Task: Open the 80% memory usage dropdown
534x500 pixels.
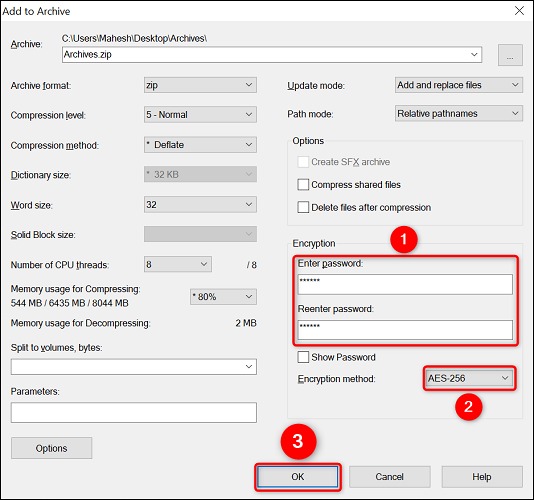Action: [x=223, y=297]
